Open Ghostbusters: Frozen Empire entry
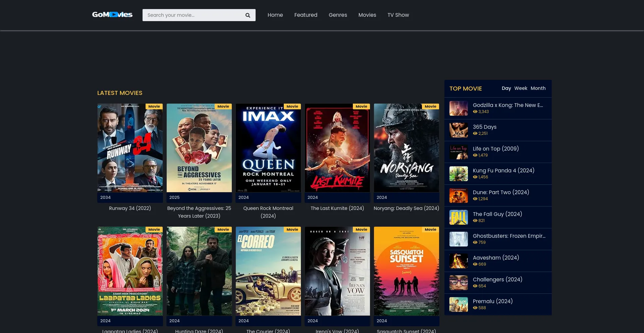Viewport: 644px width, 333px height. click(509, 236)
